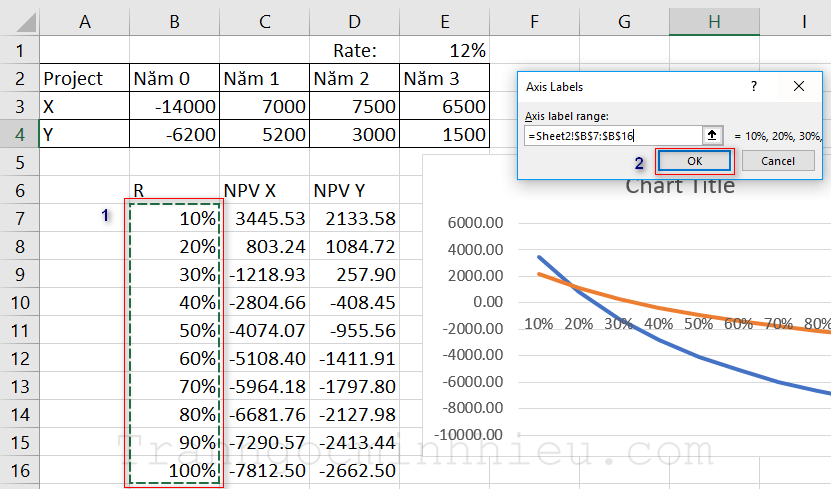Image resolution: width=831 pixels, height=489 pixels.
Task: Select the cell containing rate 12%
Action: tap(445, 50)
